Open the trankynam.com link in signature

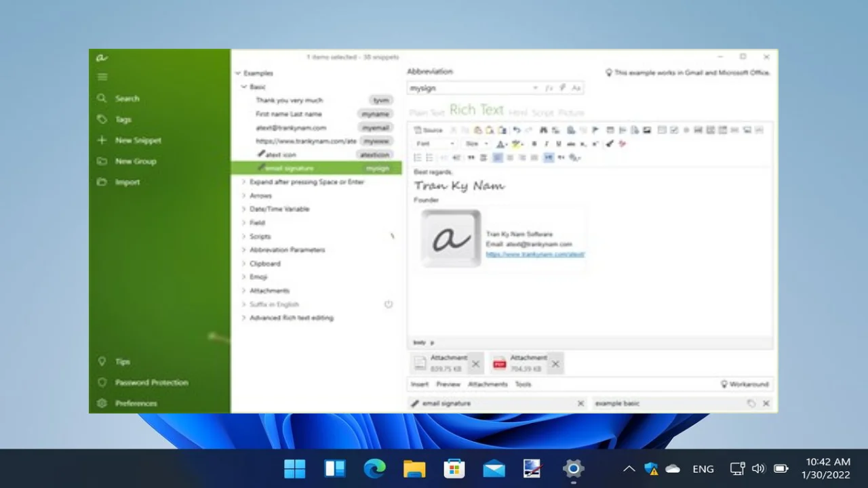(535, 254)
